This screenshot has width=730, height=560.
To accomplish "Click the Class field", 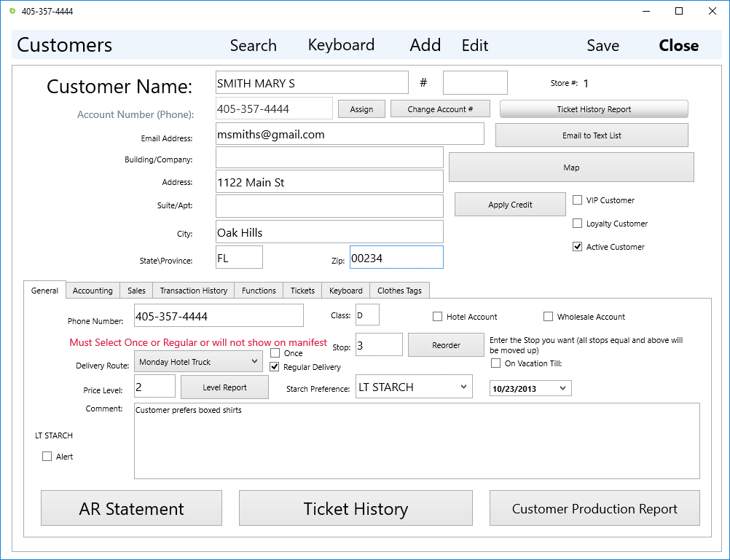I will tap(367, 315).
